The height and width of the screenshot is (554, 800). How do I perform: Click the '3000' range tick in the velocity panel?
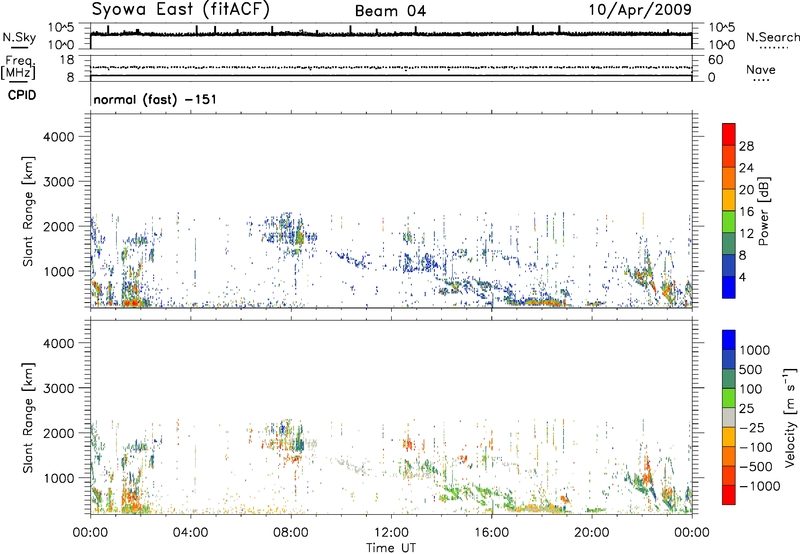59,388
